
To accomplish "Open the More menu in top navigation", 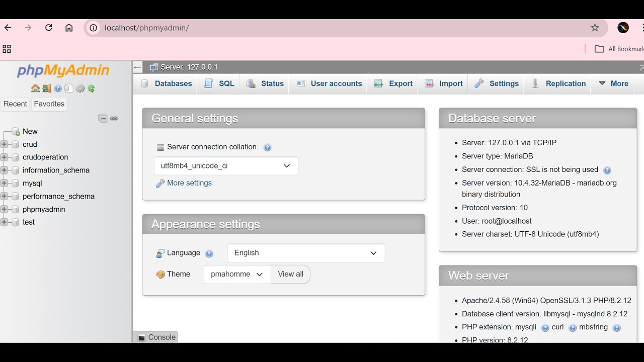I will pyautogui.click(x=613, y=83).
